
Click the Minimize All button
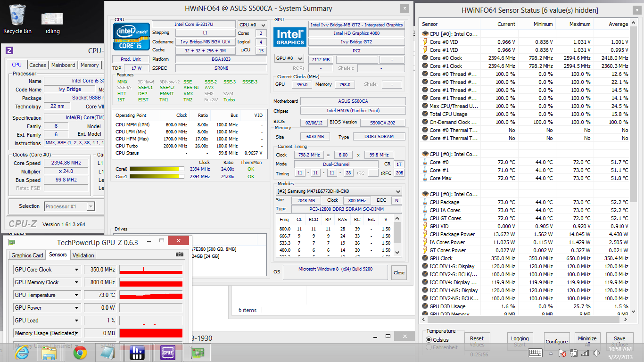pos(587,342)
